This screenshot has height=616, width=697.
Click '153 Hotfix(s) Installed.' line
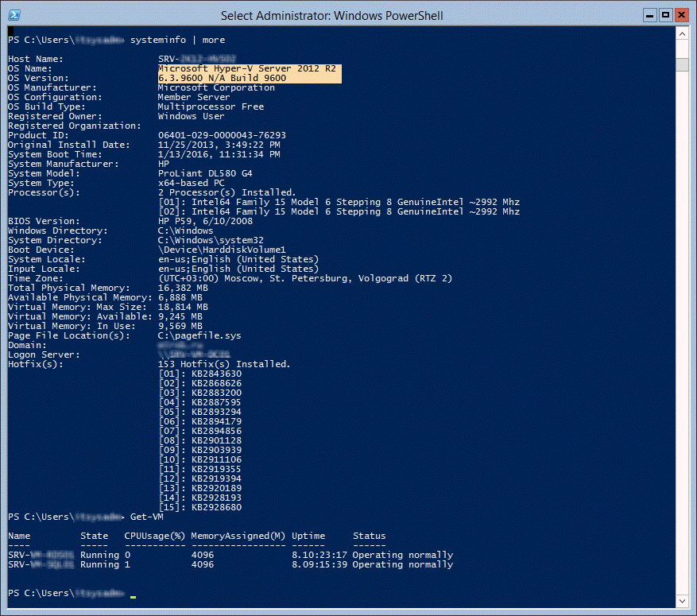click(x=224, y=365)
